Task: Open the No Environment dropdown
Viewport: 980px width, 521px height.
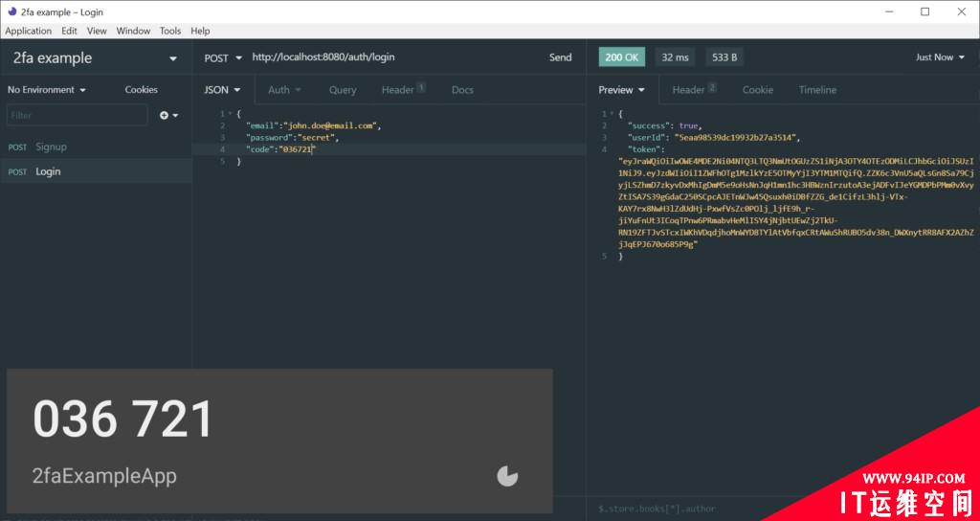Action: point(47,89)
